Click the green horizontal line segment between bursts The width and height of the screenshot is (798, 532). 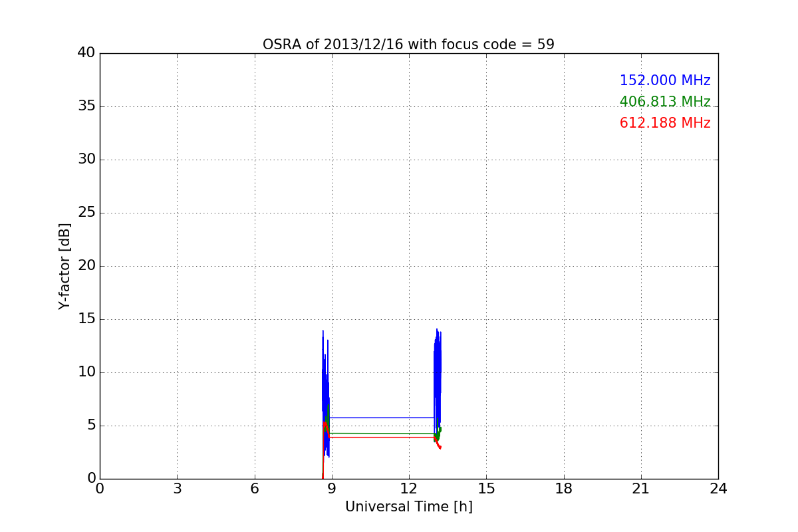382,434
